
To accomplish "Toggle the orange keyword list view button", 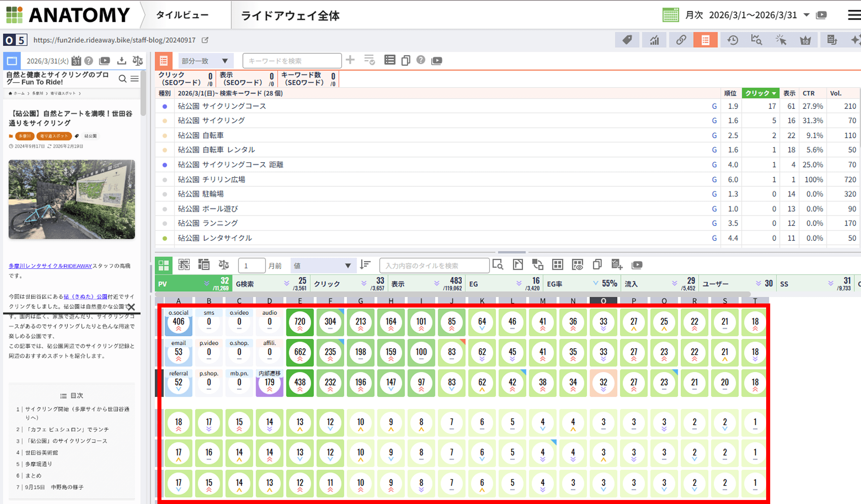I will 164,61.
